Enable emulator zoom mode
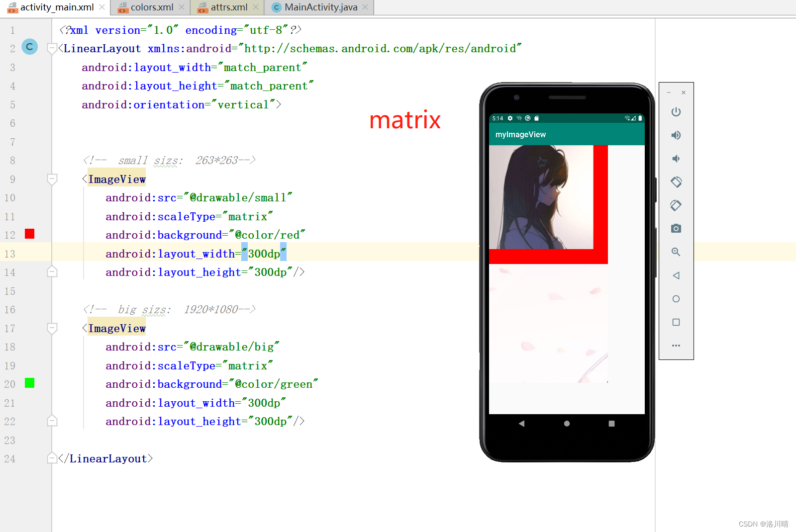This screenshot has height=532, width=796. [x=676, y=252]
